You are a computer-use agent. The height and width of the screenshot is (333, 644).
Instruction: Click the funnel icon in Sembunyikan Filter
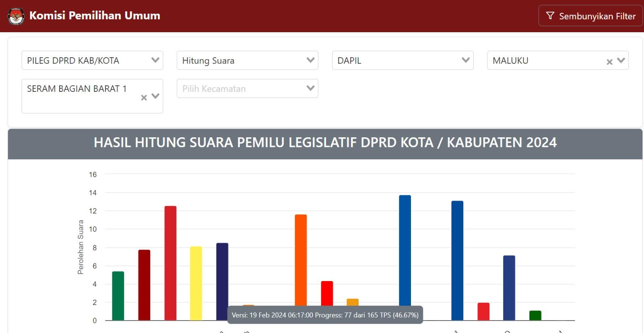pyautogui.click(x=550, y=16)
